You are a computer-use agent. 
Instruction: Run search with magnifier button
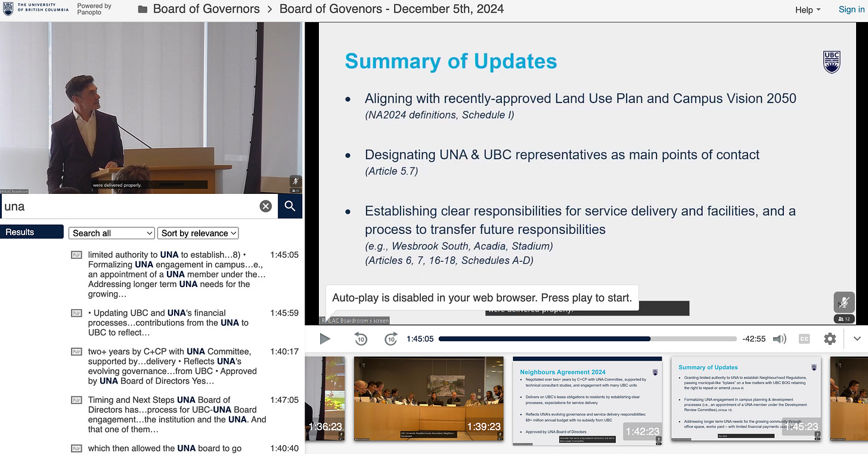[290, 206]
